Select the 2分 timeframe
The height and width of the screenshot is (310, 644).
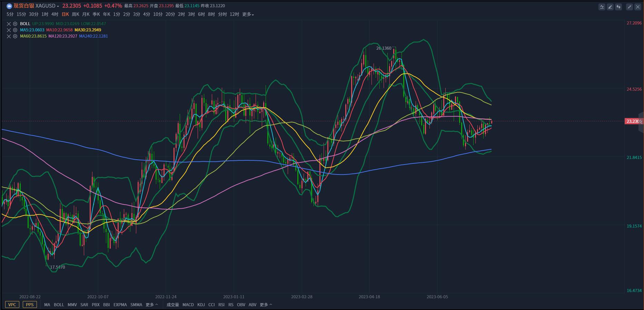coord(127,14)
